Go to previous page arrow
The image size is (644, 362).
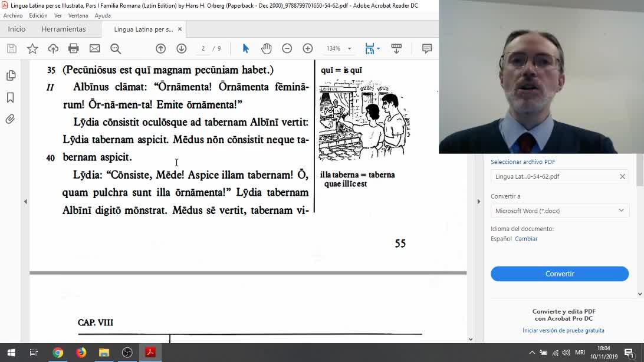click(x=160, y=48)
